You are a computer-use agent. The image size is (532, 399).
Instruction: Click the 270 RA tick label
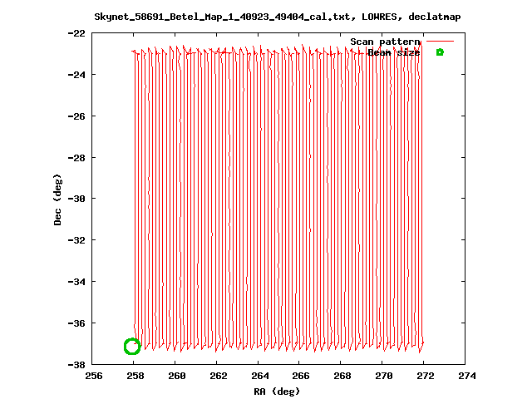pyautogui.click(x=384, y=376)
